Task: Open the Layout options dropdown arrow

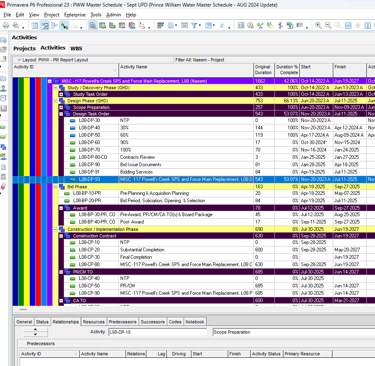Action: [19, 60]
